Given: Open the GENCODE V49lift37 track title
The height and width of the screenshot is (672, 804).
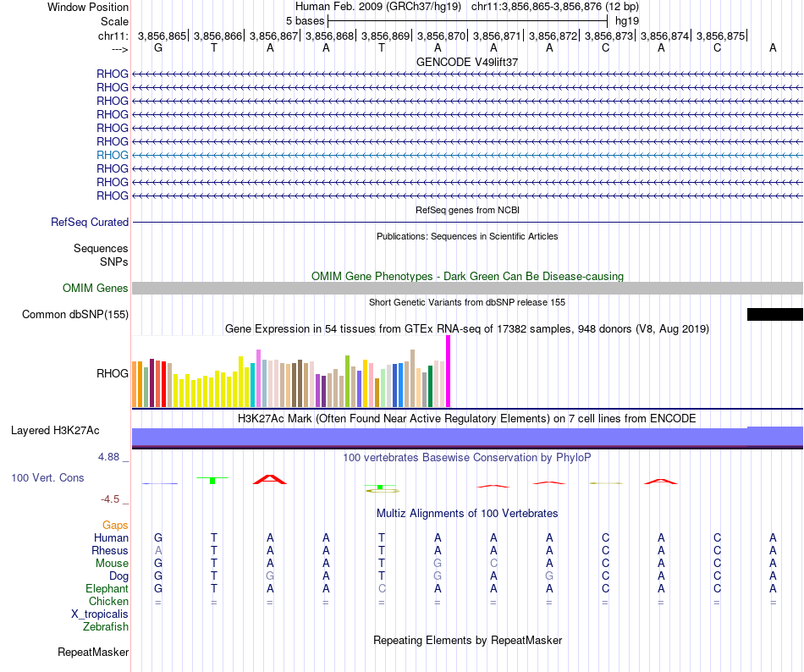Looking at the screenshot, I should pos(467,62).
